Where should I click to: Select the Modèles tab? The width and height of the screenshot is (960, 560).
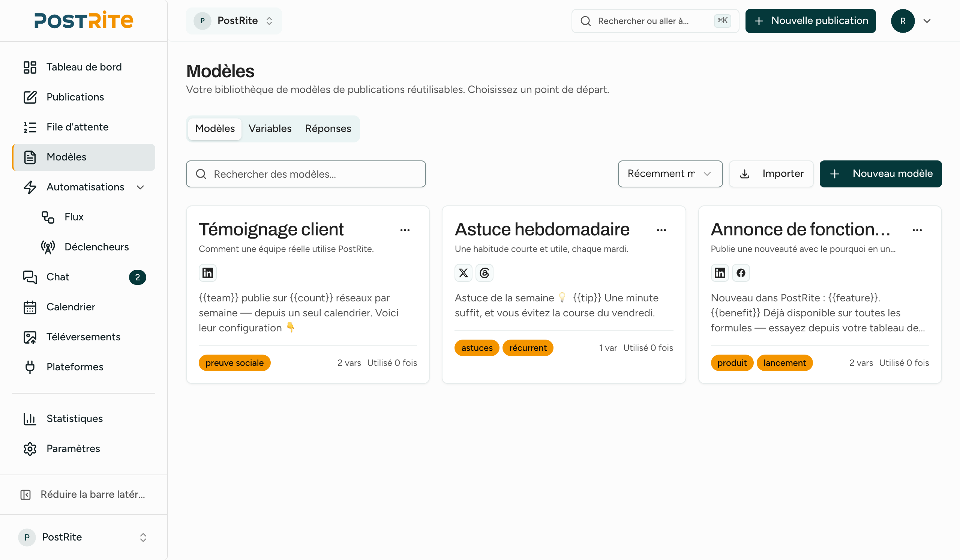pos(215,129)
